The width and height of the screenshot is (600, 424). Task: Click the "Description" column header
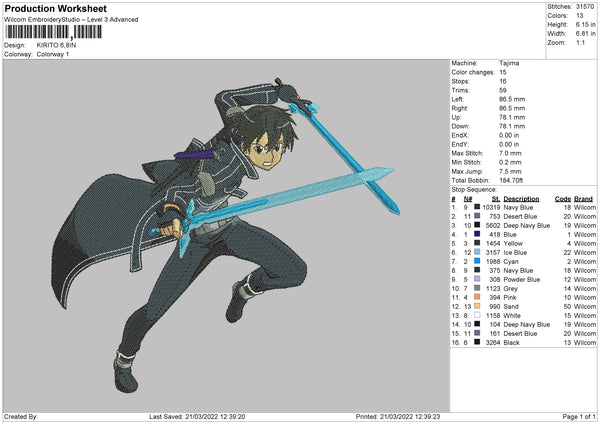[521, 199]
